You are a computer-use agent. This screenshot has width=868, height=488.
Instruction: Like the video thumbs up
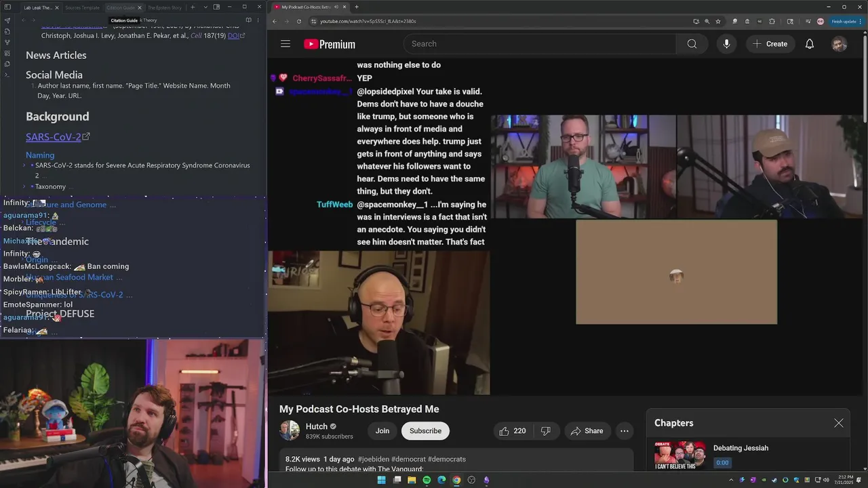pos(513,431)
